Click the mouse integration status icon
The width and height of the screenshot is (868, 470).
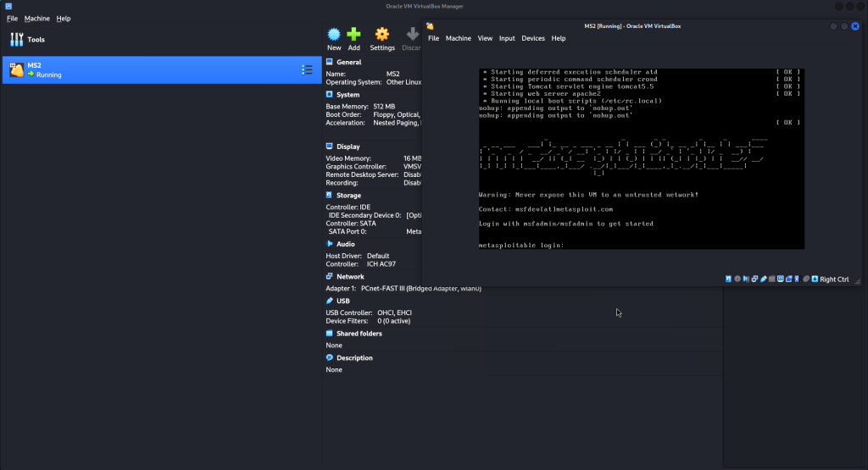[x=806, y=279]
